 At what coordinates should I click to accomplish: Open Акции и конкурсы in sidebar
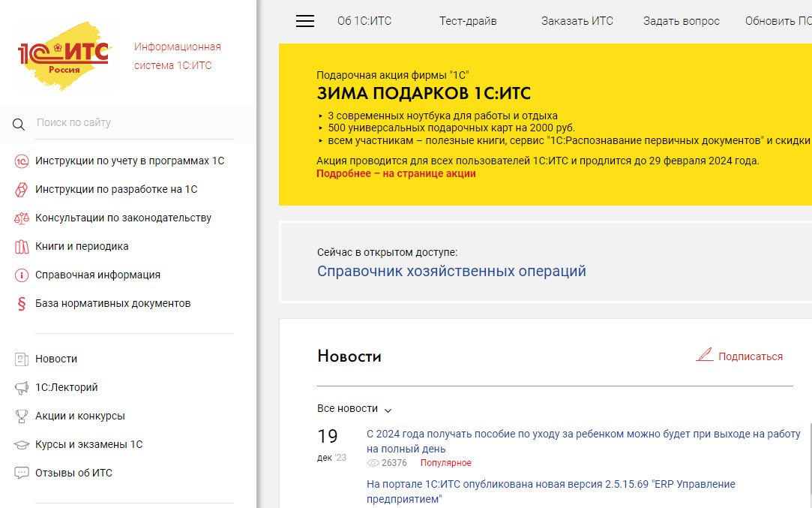pyautogui.click(x=79, y=416)
